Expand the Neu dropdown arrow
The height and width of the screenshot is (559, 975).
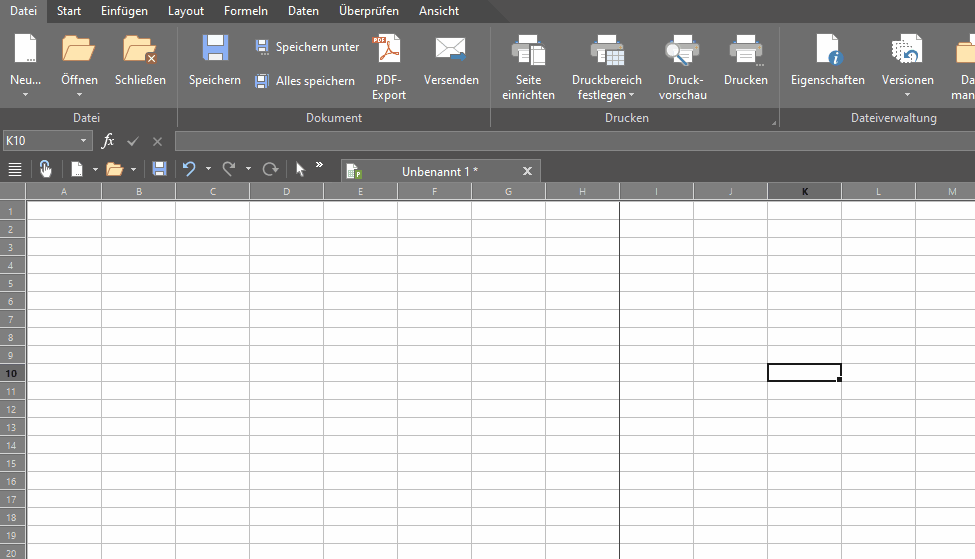(x=25, y=95)
